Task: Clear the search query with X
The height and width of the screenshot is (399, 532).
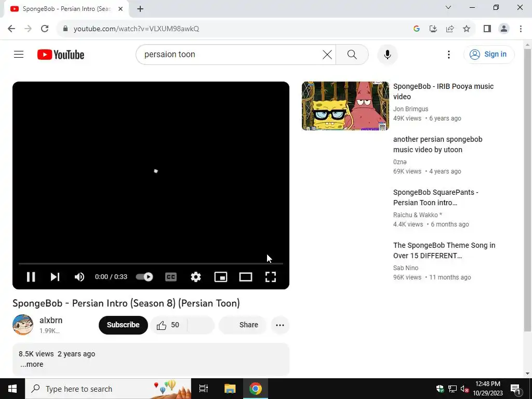Action: [327, 54]
